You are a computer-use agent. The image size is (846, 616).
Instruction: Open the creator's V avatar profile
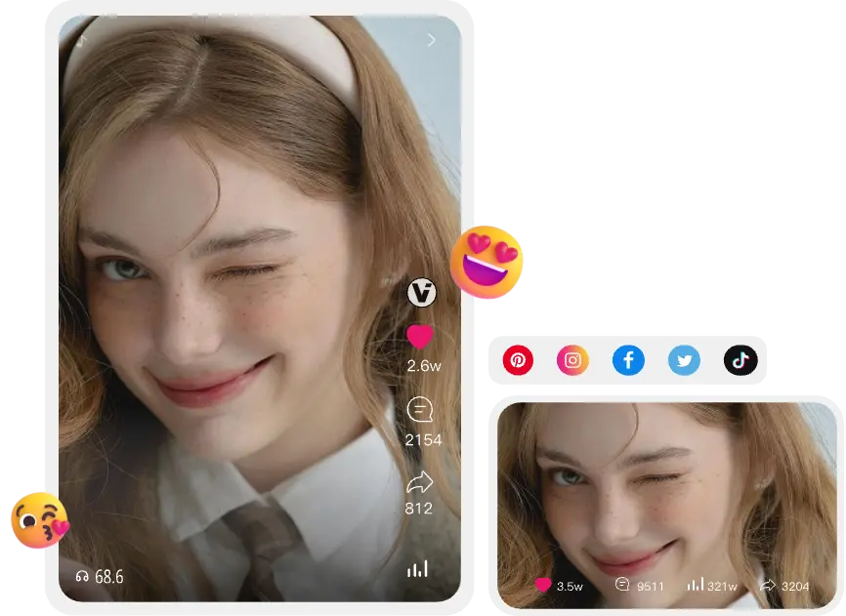pyautogui.click(x=421, y=292)
